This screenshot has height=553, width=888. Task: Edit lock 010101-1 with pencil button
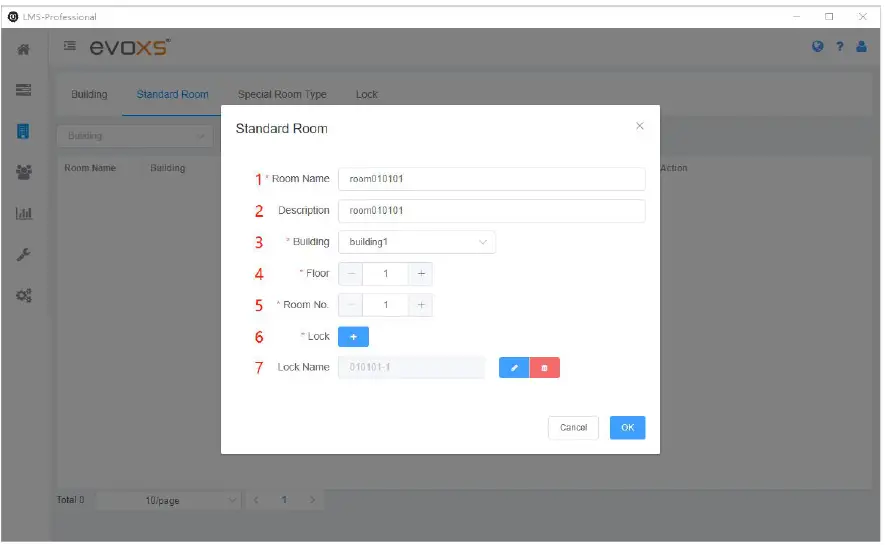pos(514,368)
